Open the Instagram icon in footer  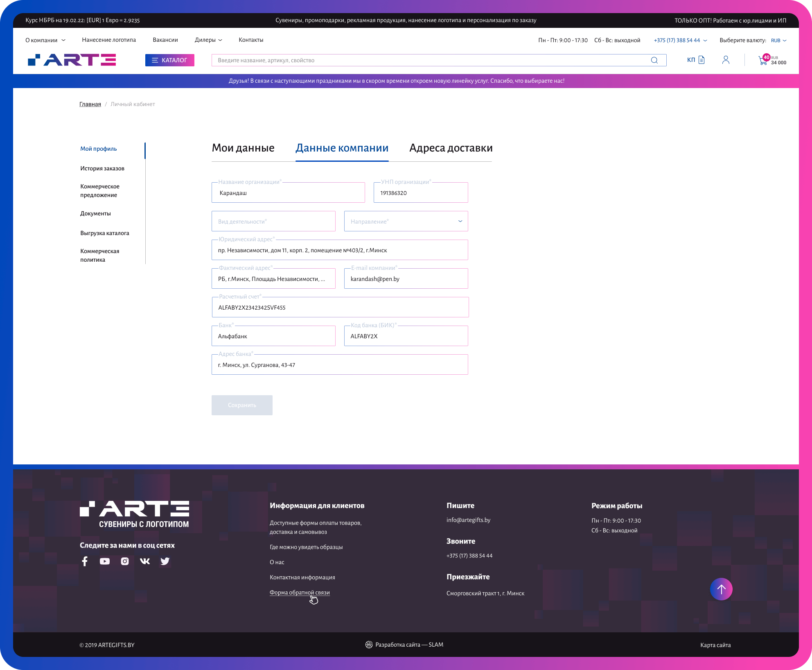(x=125, y=561)
